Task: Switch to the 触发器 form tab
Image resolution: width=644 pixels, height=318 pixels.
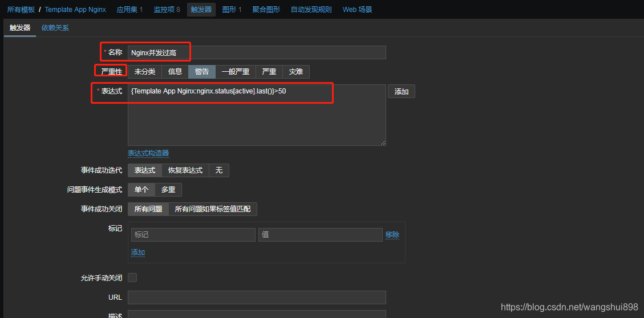Action: click(20, 28)
